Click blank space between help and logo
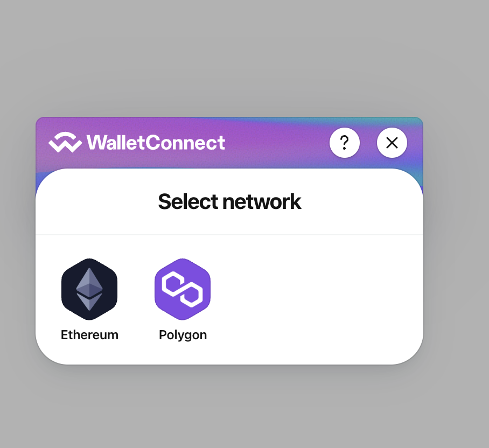The height and width of the screenshot is (448, 489). [x=277, y=143]
